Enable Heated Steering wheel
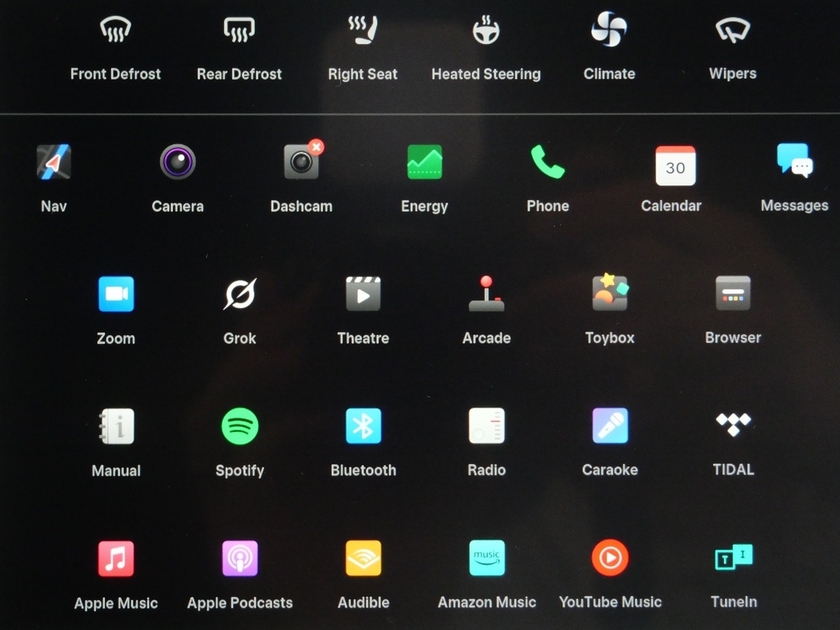Image resolution: width=840 pixels, height=630 pixels. (x=486, y=30)
